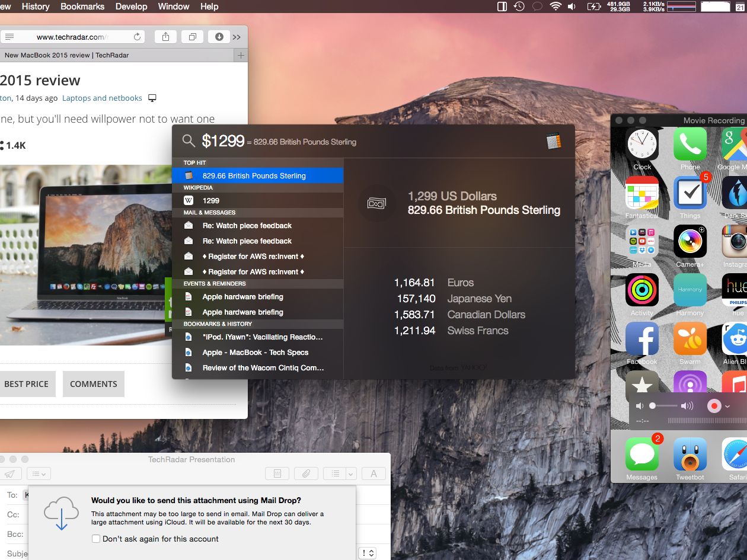
Task: Launch Tweetbot from the phone dock
Action: 690,455
